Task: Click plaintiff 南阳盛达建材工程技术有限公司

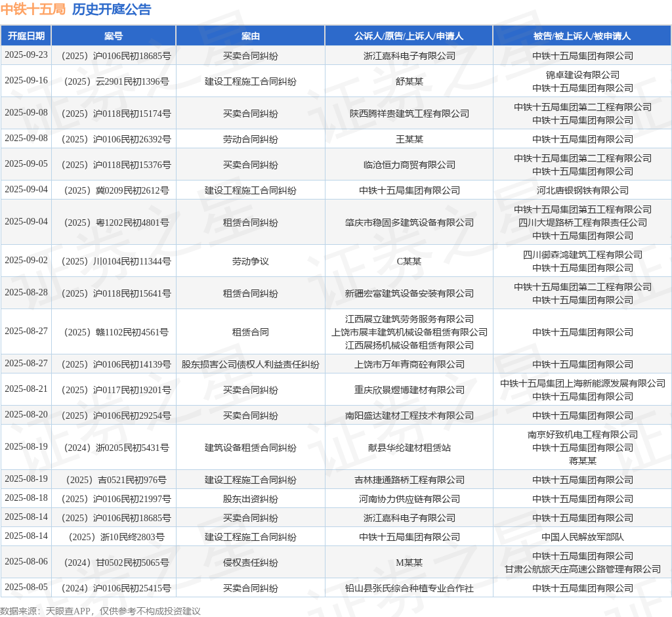Action: [x=409, y=415]
